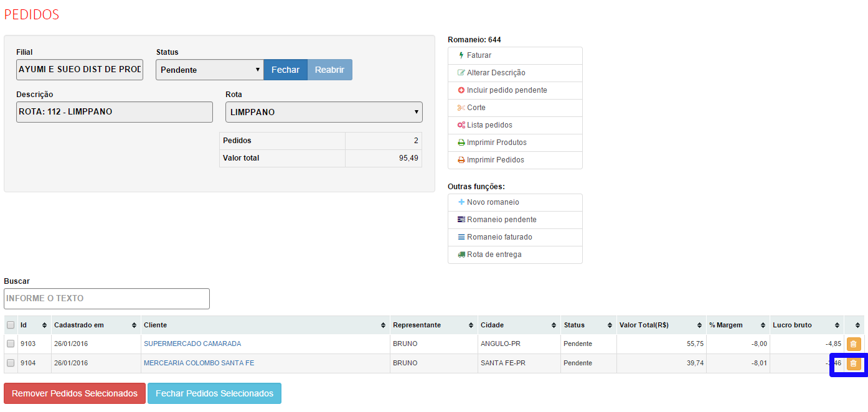The image size is (868, 412).
Task: Click the Buscar search text field
Action: [106, 299]
